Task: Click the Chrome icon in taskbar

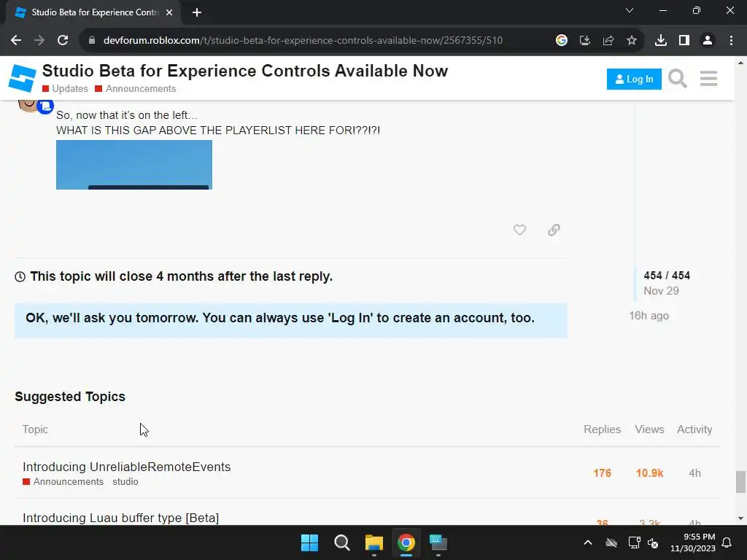Action: click(x=406, y=542)
